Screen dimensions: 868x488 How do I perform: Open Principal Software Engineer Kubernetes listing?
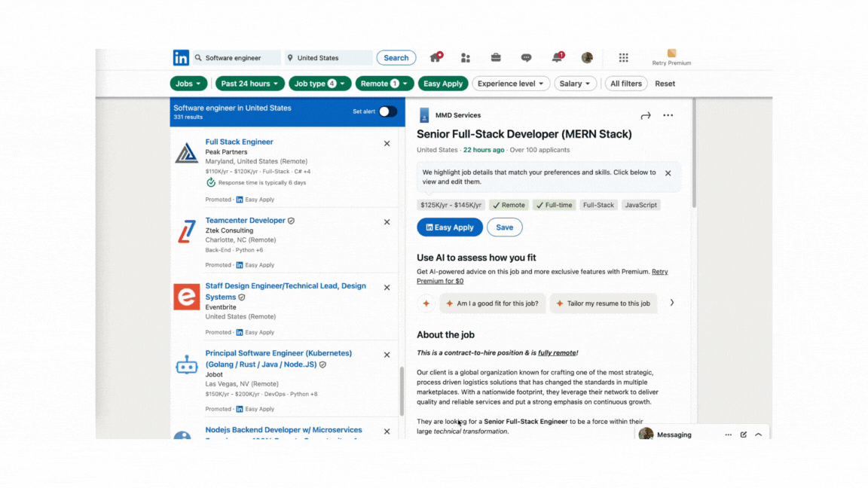[279, 358]
